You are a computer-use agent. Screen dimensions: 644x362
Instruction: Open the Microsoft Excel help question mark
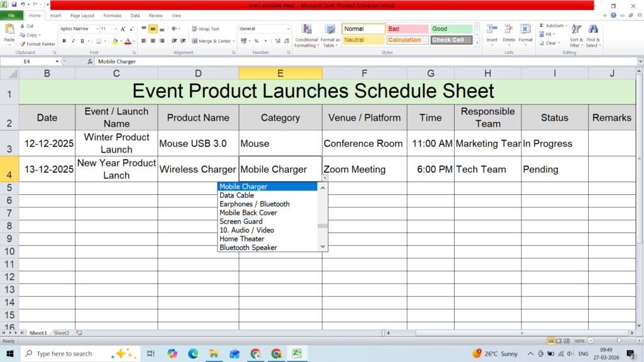click(x=613, y=16)
